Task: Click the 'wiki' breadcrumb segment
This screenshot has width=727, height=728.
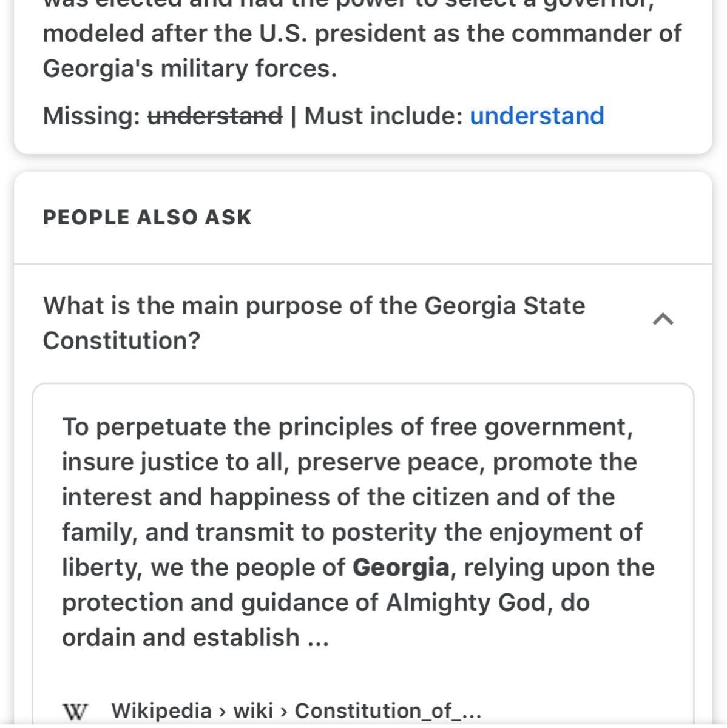Action: coord(253,710)
